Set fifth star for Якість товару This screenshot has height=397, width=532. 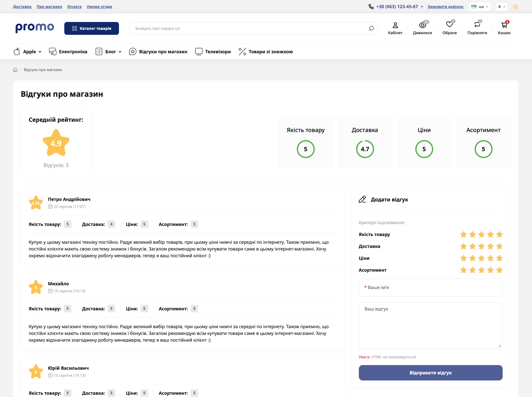tap(499, 234)
